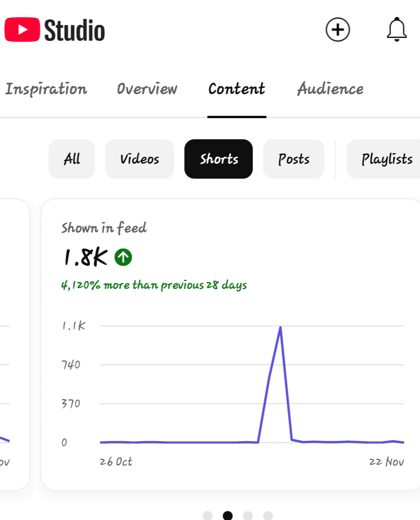Go to the third carousel page dot
The image size is (420, 520).
[x=248, y=516]
